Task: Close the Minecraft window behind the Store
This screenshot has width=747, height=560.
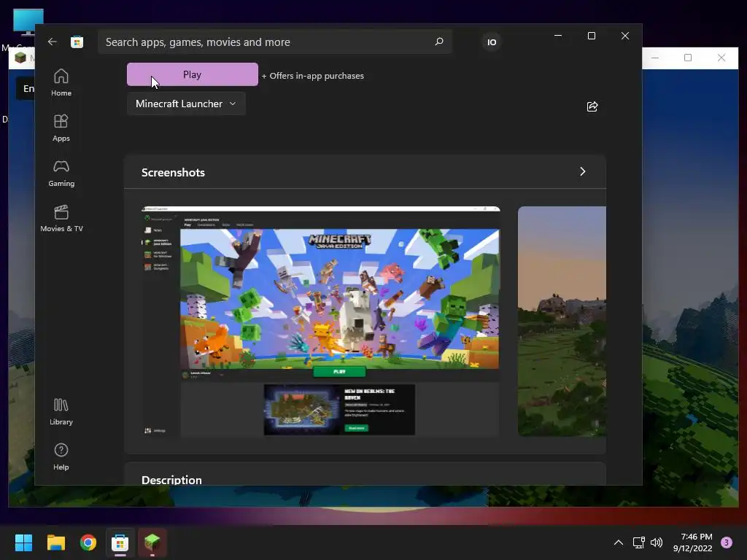Action: [x=721, y=58]
